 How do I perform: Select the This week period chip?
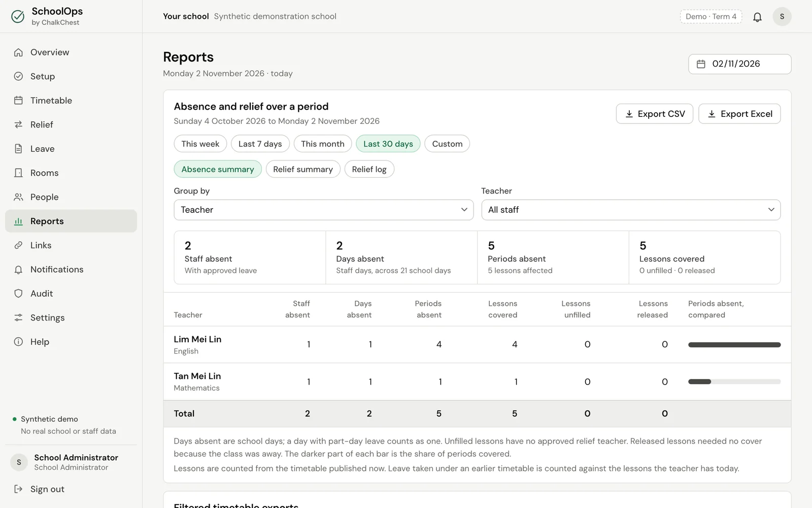pyautogui.click(x=200, y=144)
